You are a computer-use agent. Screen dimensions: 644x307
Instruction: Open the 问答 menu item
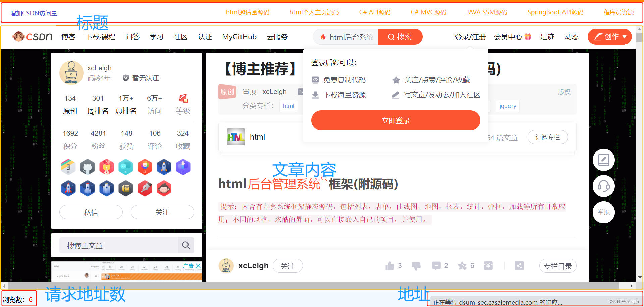132,37
